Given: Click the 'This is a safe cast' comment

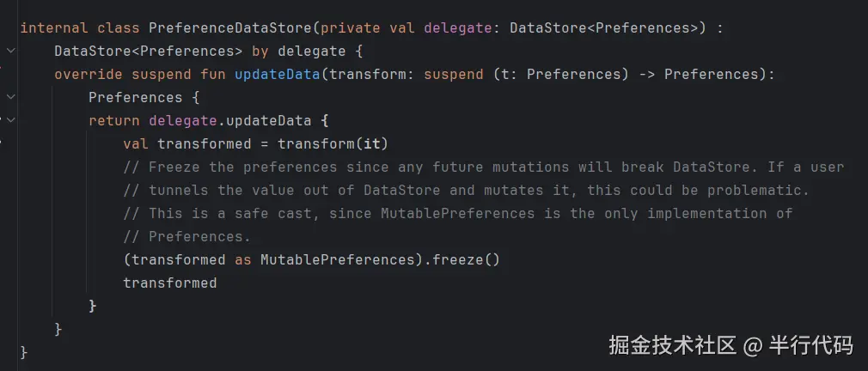Looking at the screenshot, I should pyautogui.click(x=457, y=213).
